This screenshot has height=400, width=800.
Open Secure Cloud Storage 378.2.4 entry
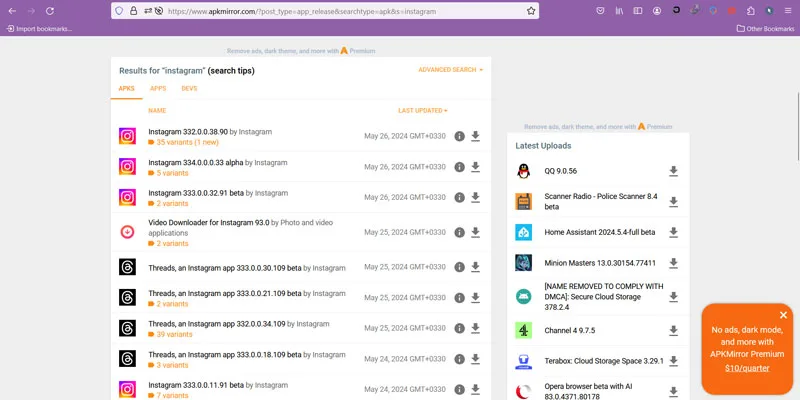[604, 297]
